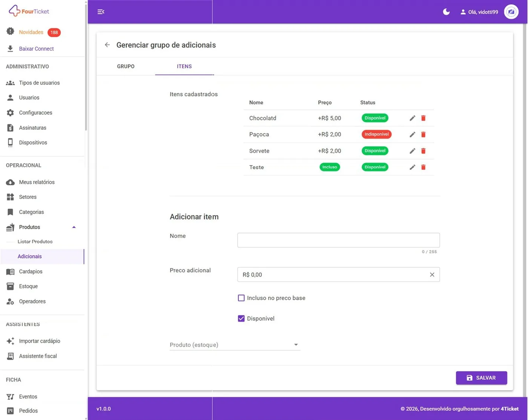The height and width of the screenshot is (420, 528).
Task: Select the ITENS tab
Action: coord(184,66)
